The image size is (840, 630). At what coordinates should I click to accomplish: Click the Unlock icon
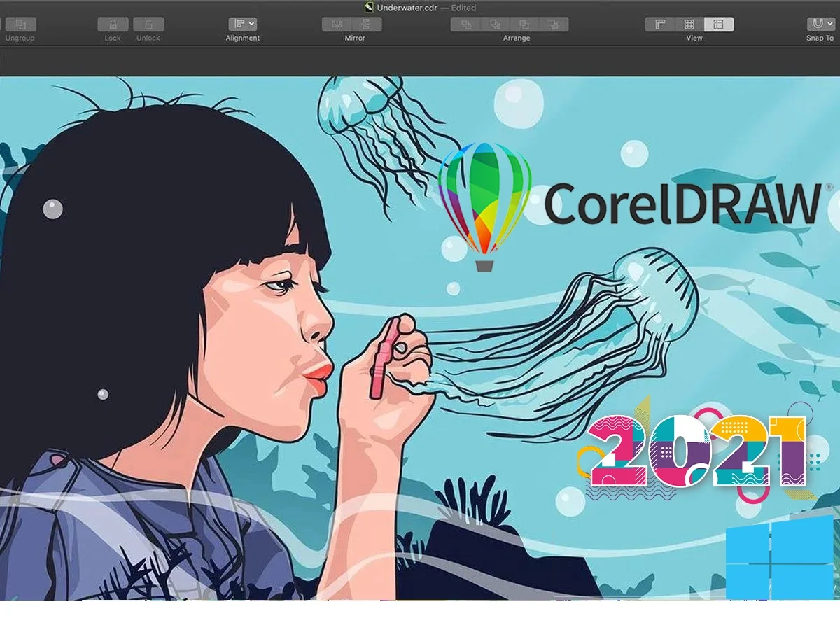click(x=148, y=23)
